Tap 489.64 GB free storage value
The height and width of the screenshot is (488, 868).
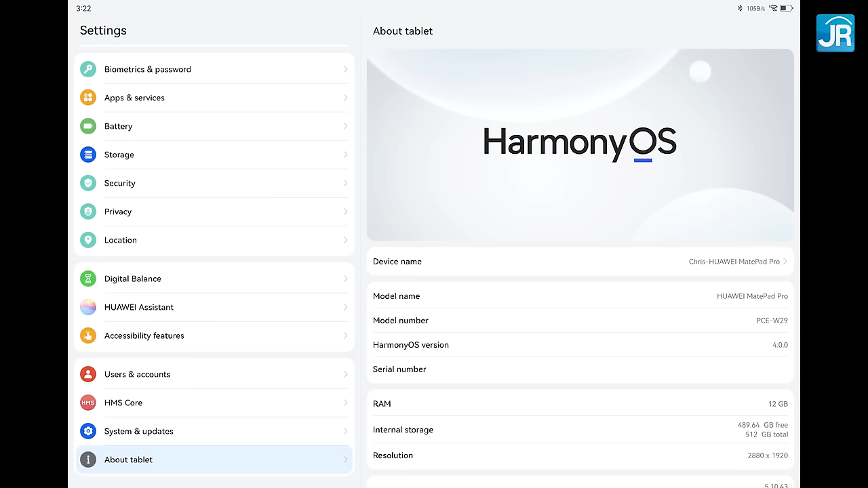[x=763, y=425]
